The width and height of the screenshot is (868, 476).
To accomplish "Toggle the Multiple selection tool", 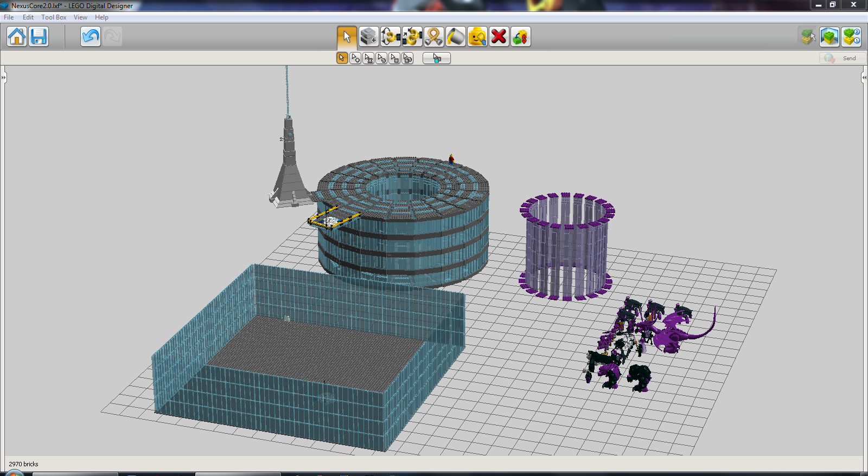I will (x=355, y=58).
